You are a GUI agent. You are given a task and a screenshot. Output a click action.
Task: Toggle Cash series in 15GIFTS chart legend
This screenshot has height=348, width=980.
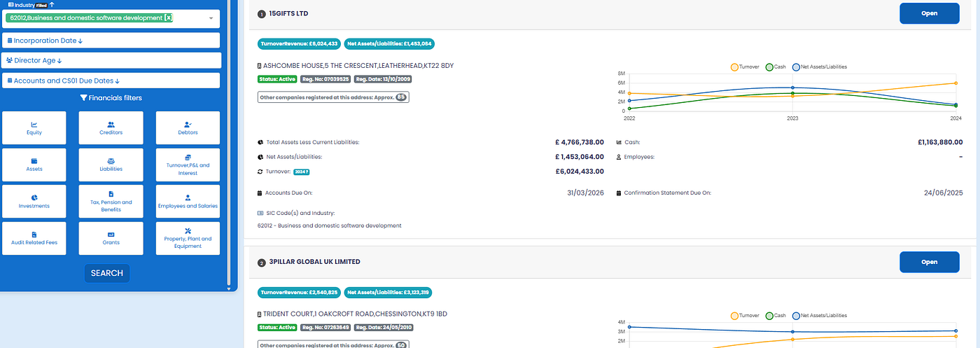(x=777, y=67)
